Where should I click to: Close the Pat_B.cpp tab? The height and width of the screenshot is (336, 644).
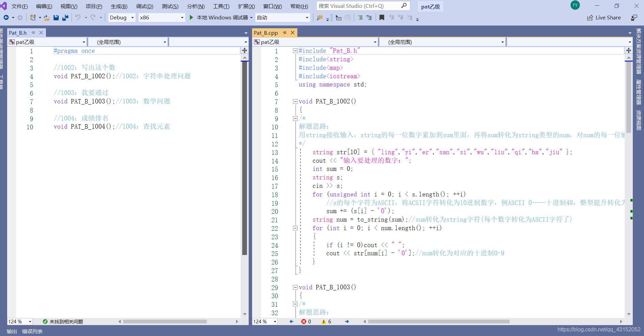click(293, 33)
